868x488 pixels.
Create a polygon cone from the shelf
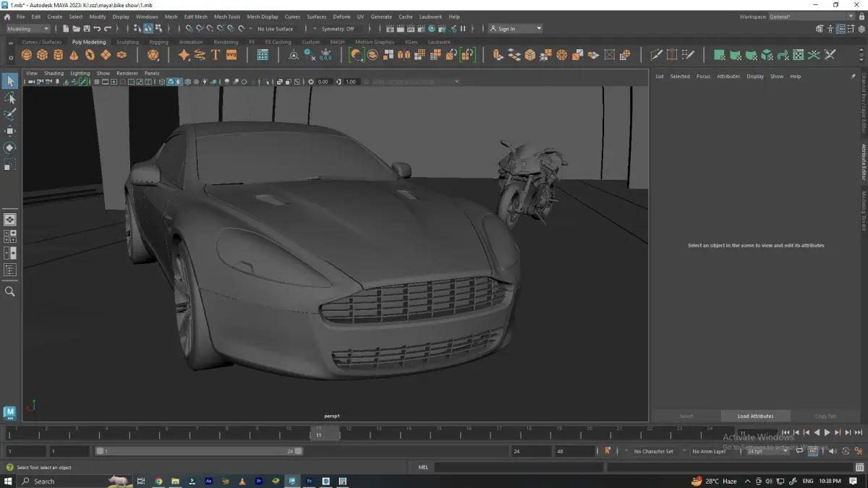click(75, 55)
